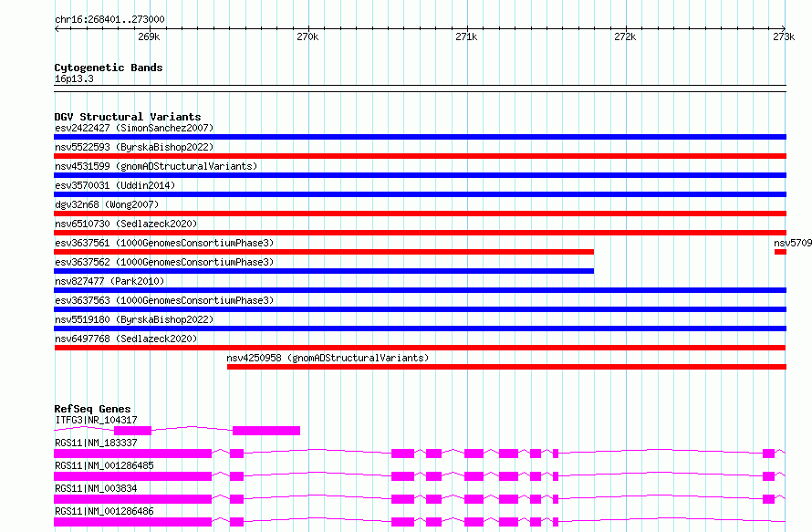Click the 270k ruler mark
This screenshot has height=532, width=812.
click(307, 37)
